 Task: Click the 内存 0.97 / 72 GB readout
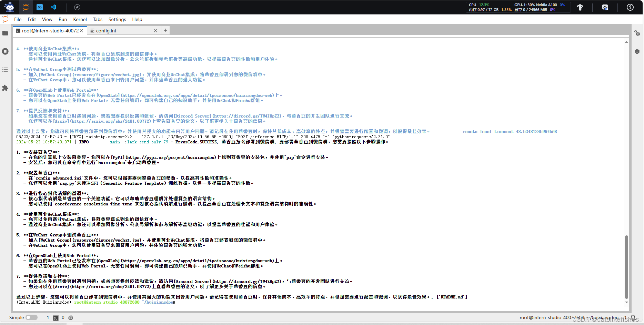(x=490, y=10)
